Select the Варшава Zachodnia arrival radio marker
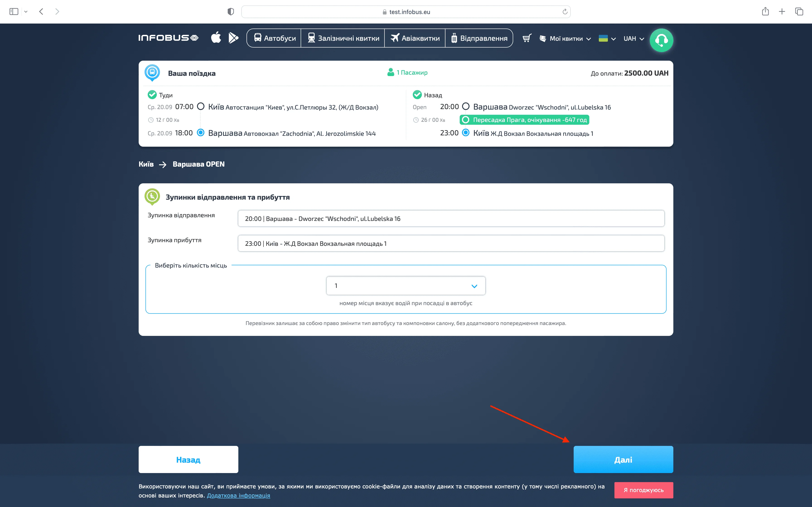Image resolution: width=812 pixels, height=507 pixels. click(x=201, y=133)
